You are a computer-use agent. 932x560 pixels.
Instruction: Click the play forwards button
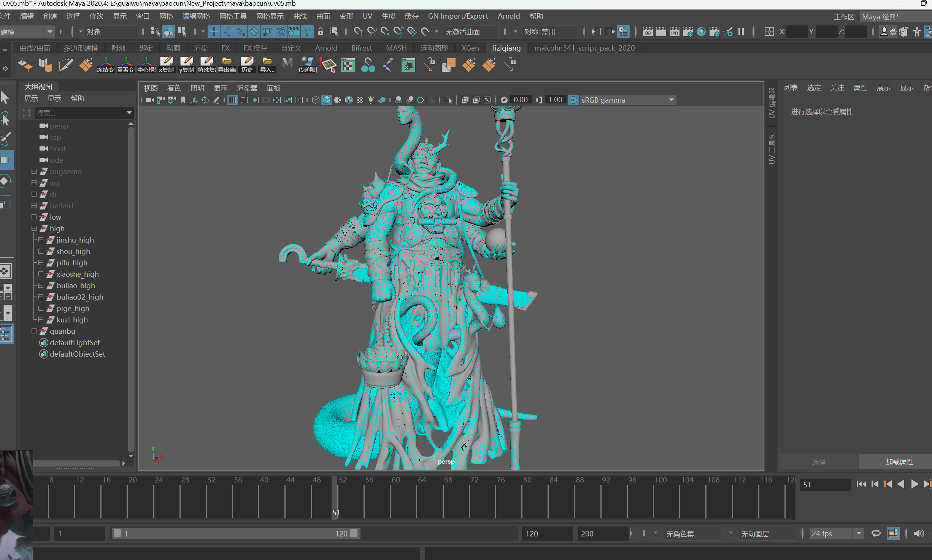[x=915, y=484]
